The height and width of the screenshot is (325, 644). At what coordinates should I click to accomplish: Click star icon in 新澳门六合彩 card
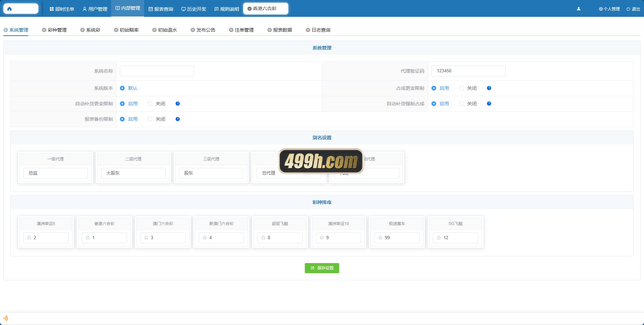[205, 238]
